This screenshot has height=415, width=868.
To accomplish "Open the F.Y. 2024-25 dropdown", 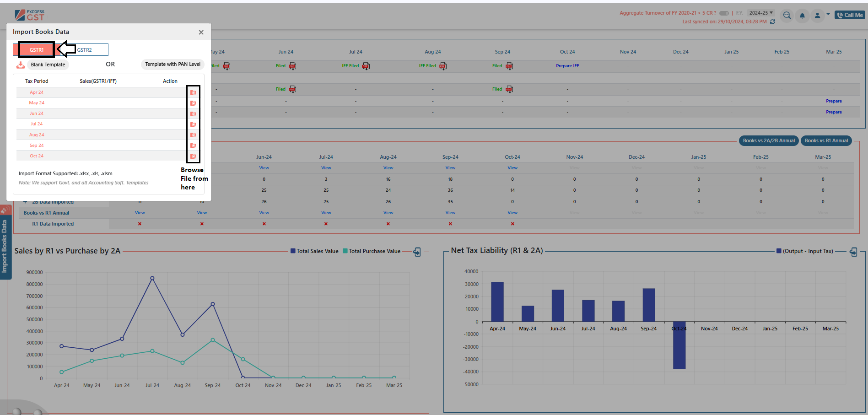I will pos(761,13).
